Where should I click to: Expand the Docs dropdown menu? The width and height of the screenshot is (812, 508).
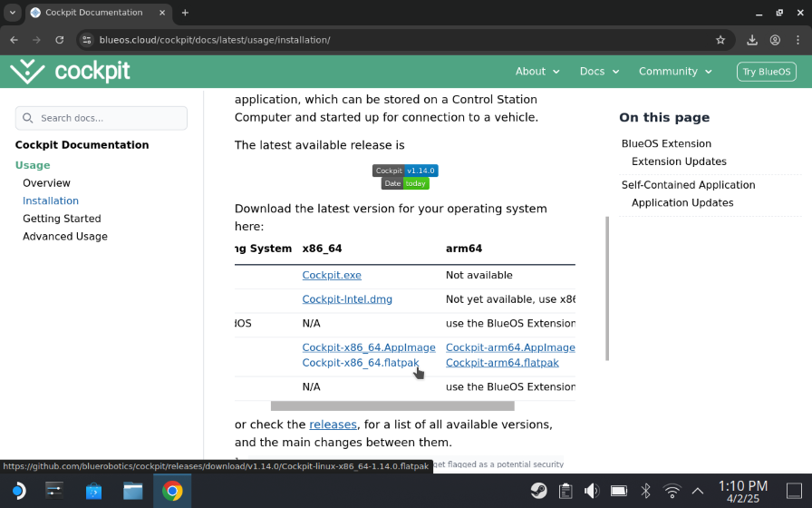coord(599,72)
